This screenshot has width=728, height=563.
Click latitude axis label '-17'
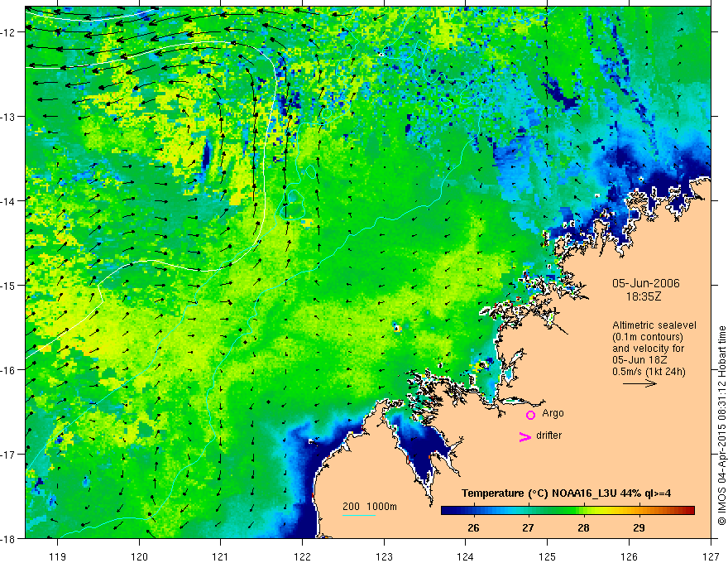(10, 454)
